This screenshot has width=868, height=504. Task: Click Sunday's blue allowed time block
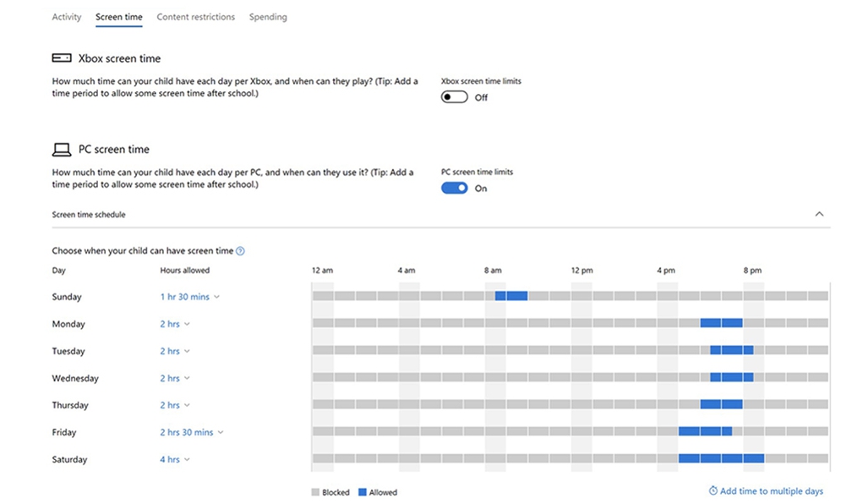[x=511, y=296]
